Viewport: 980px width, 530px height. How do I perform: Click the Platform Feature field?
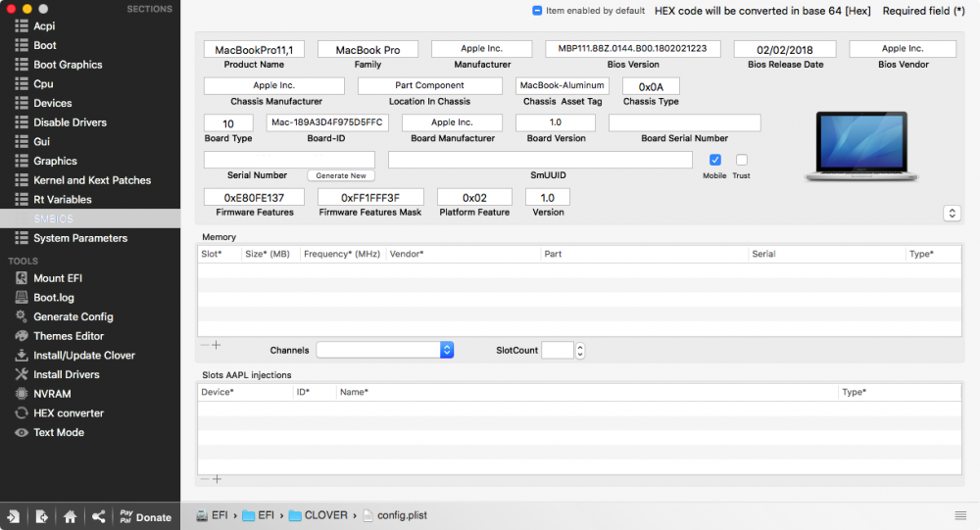(x=474, y=197)
